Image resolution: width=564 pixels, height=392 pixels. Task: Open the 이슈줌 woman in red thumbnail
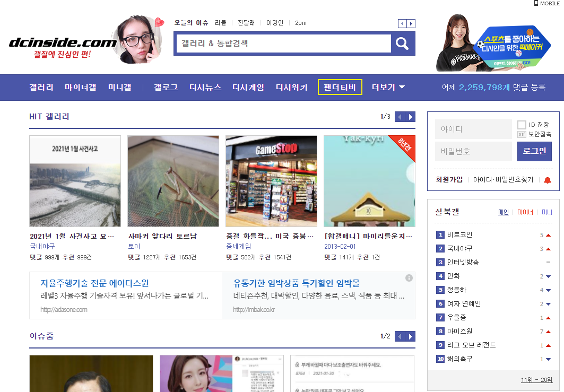tap(222, 373)
